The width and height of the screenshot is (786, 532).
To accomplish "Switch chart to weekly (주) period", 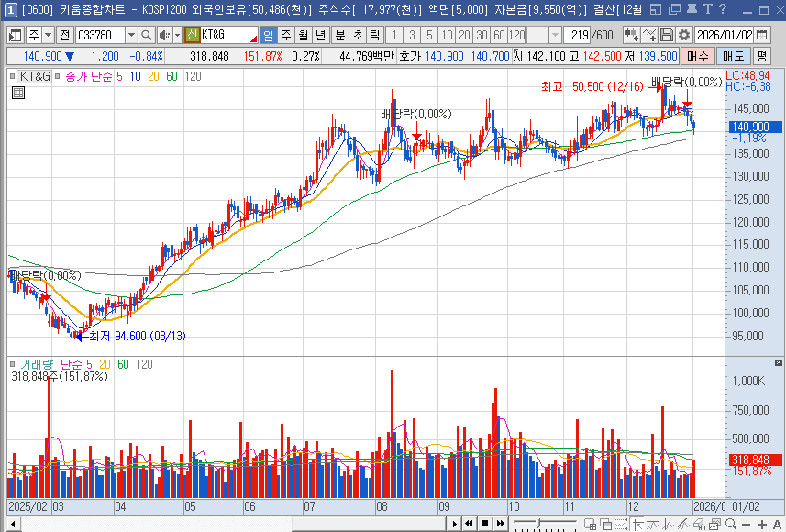I will click(286, 35).
